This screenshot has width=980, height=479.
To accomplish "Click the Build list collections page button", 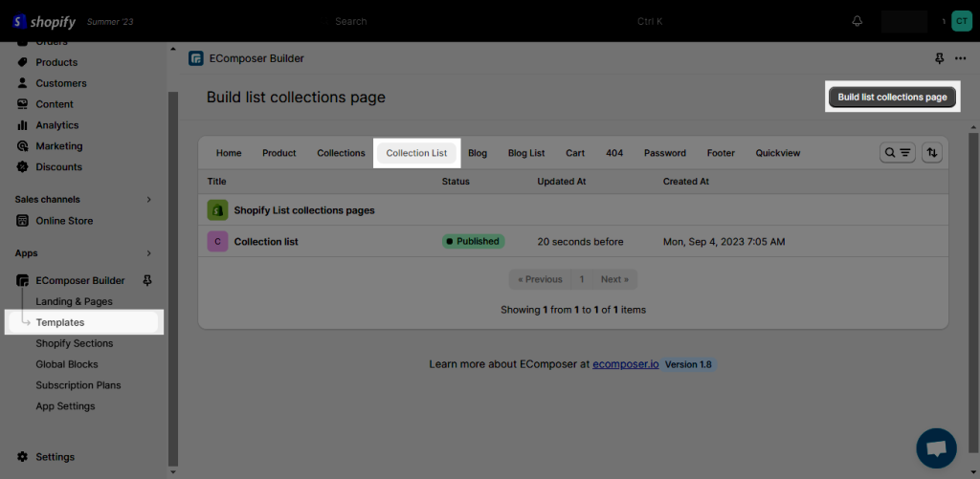I will click(893, 98).
